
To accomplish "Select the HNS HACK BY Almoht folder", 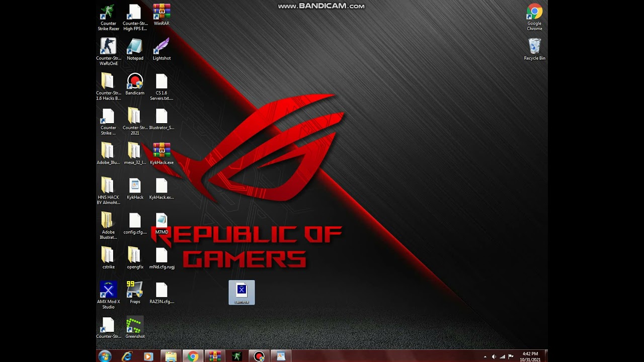I will (108, 191).
